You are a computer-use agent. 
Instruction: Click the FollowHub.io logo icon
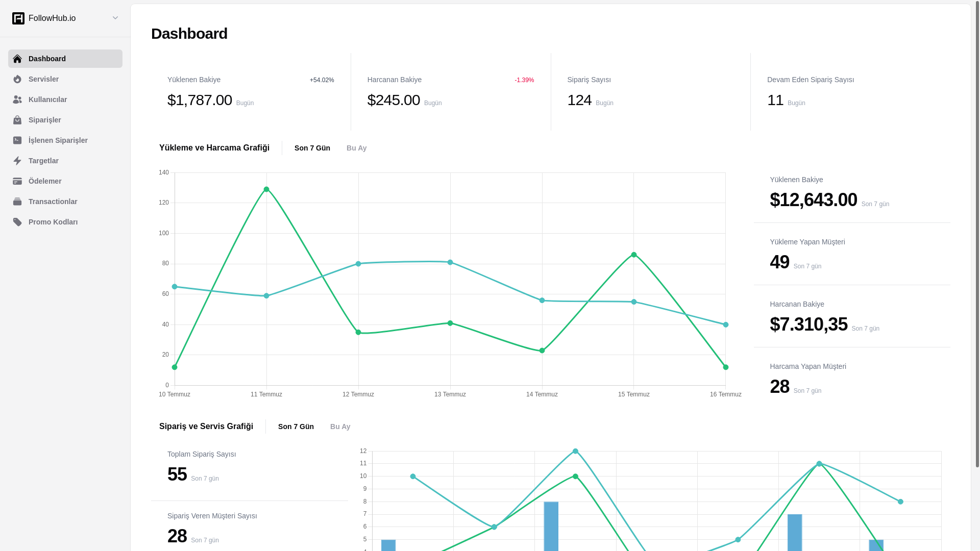[x=18, y=18]
